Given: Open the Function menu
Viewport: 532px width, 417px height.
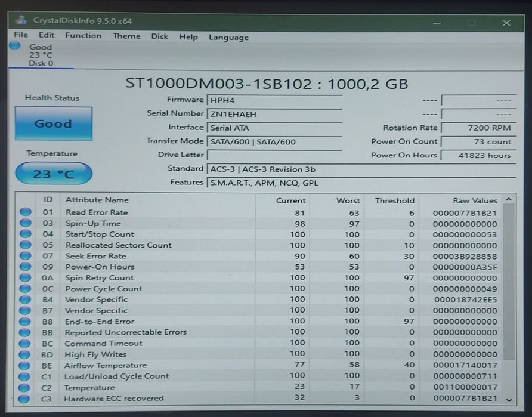Looking at the screenshot, I should [x=83, y=36].
